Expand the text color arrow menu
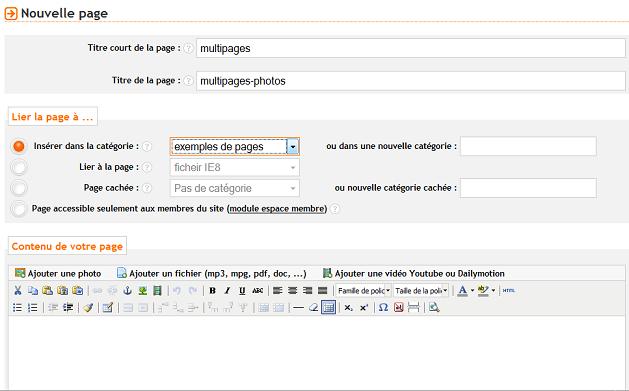 [x=472, y=290]
